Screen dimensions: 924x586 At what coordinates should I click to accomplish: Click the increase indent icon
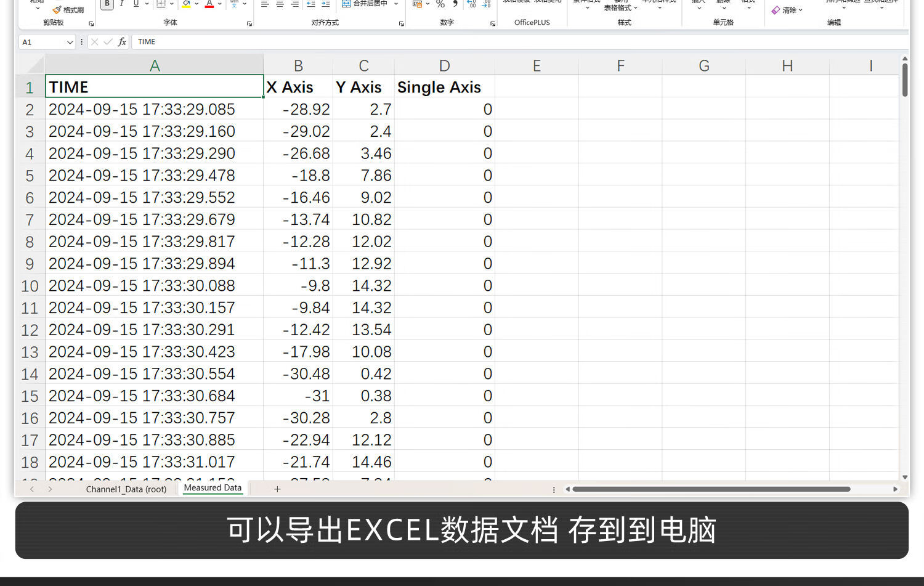pos(326,4)
